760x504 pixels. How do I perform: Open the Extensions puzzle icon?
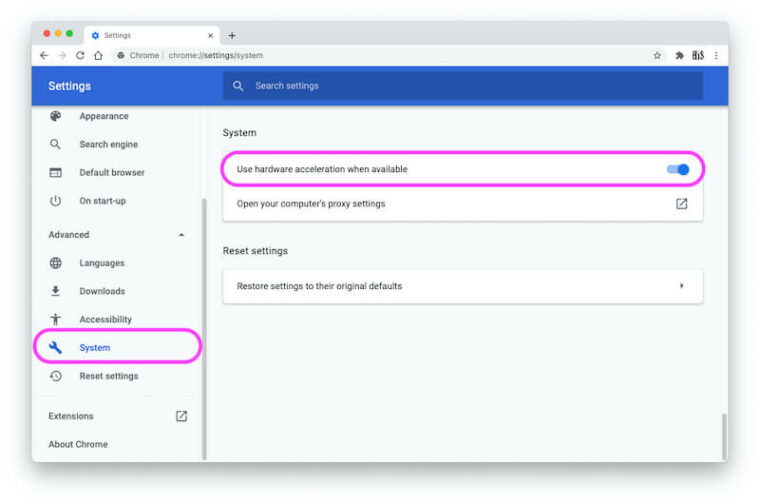pos(680,56)
